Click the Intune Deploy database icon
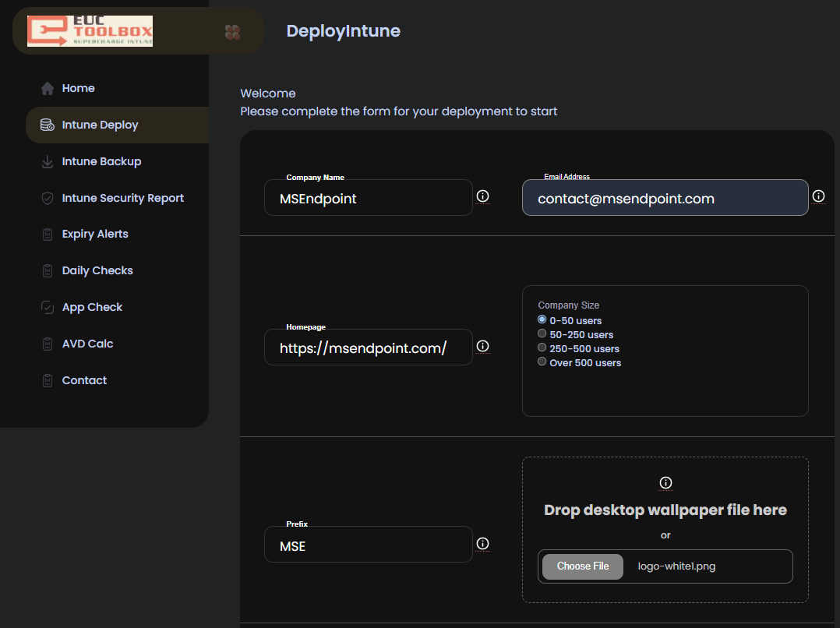The height and width of the screenshot is (628, 840). coord(47,125)
